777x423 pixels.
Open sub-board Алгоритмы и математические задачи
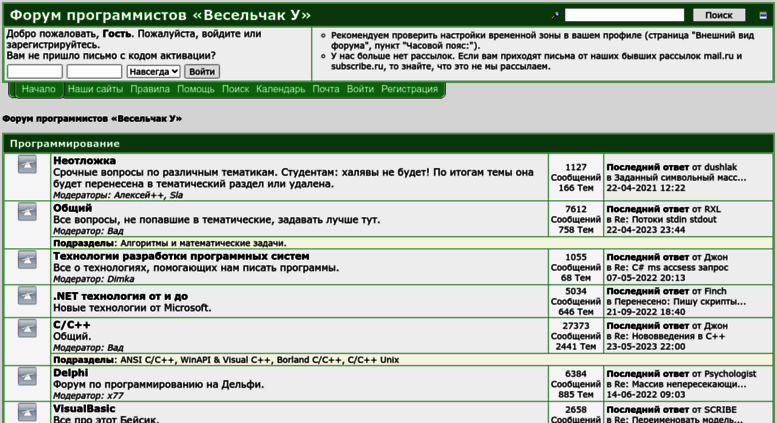pyautogui.click(x=203, y=243)
